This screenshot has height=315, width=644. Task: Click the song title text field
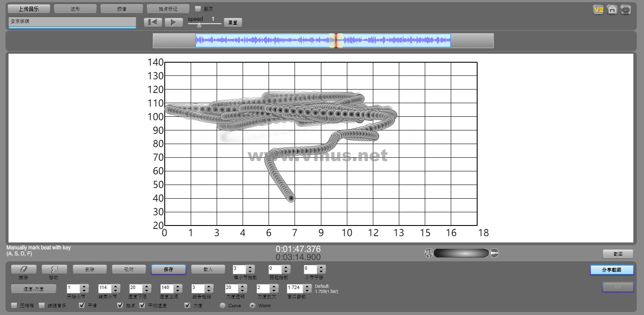72,22
